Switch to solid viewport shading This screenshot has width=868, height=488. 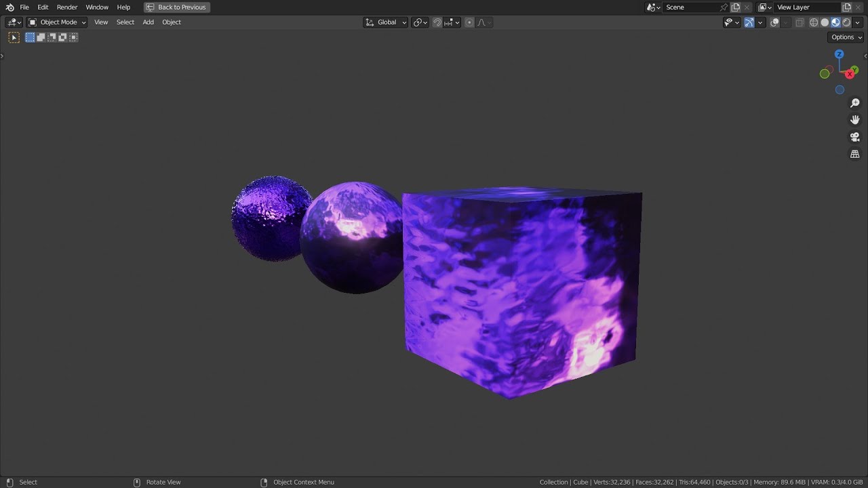(825, 22)
